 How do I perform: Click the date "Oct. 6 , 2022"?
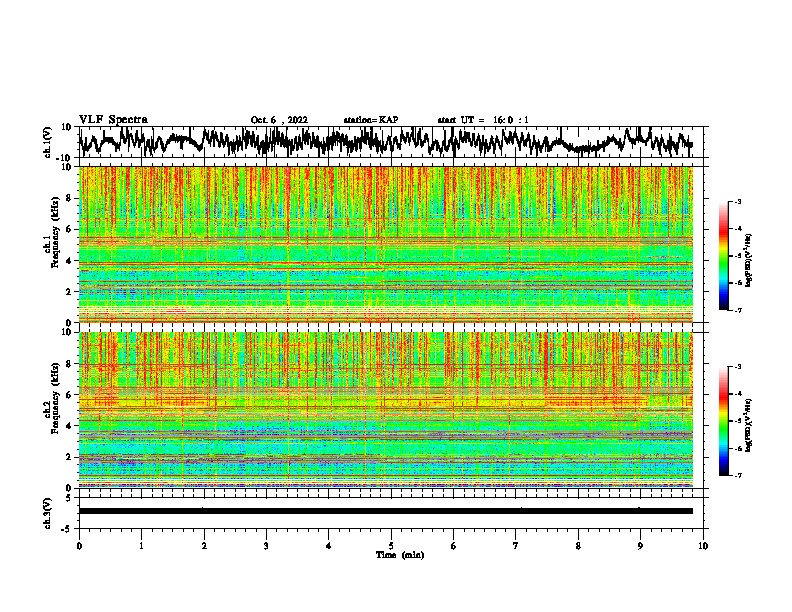(x=279, y=120)
